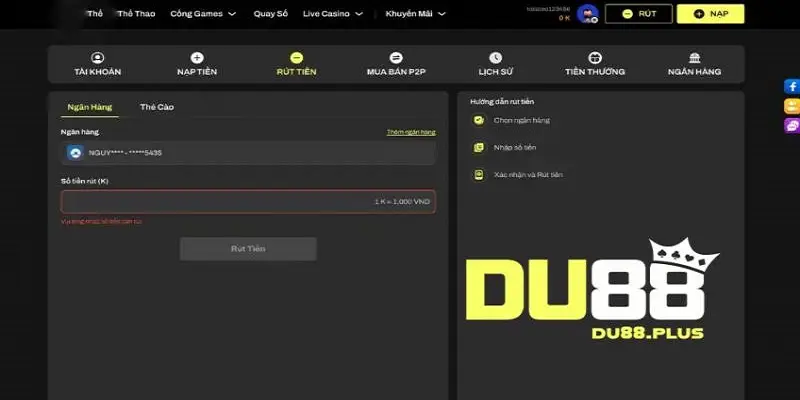
Task: Expand the Cổng Games dropdown
Action: point(203,14)
